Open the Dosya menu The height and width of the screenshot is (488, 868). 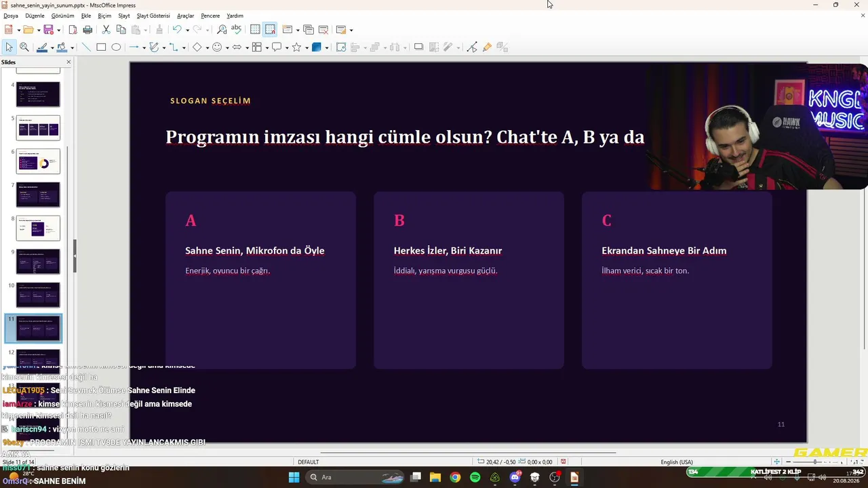[11, 16]
